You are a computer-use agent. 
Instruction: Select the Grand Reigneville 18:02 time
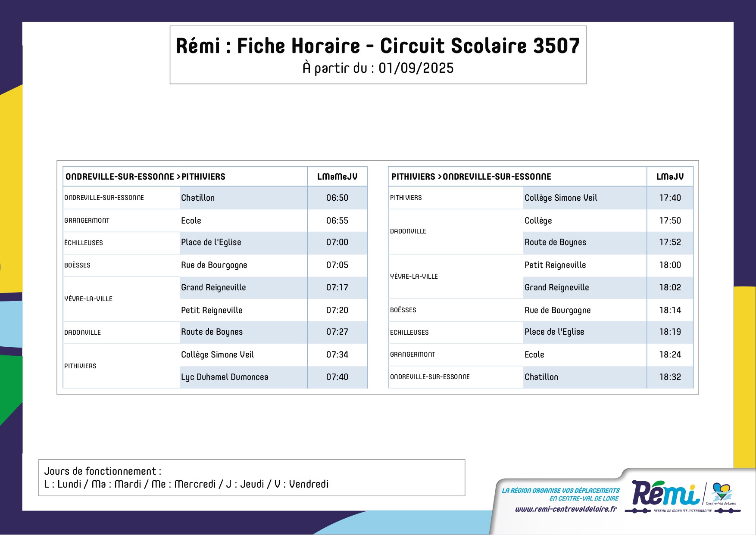pos(670,288)
